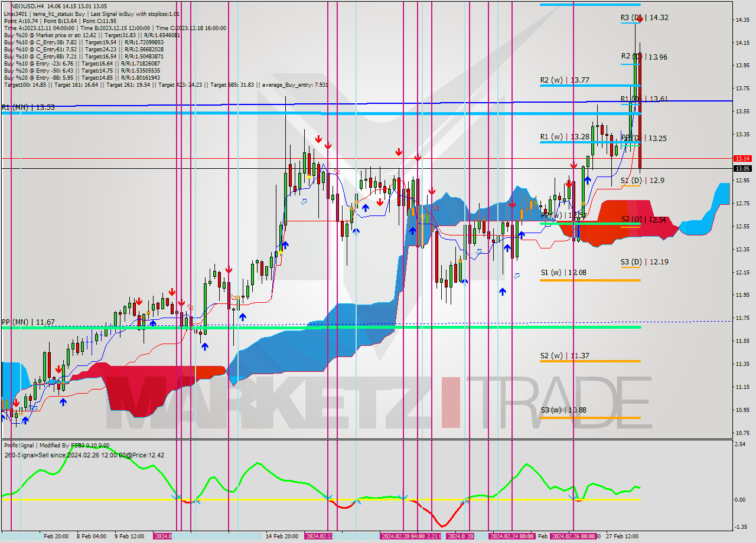
Task: Click the 'Line:3401 | tema_h1_status: Buy' info line
Action: 92,14
